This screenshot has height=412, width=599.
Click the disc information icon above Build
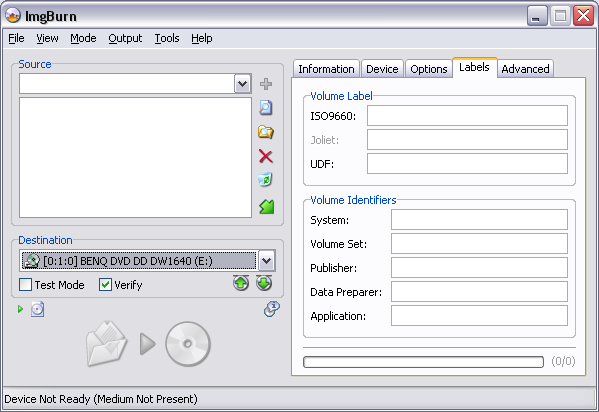pyautogui.click(x=272, y=309)
